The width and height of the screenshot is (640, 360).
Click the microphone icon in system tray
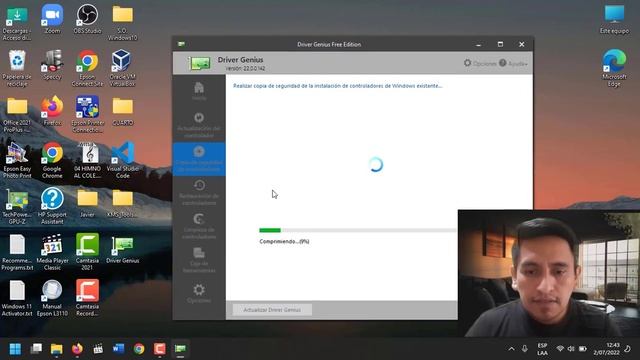525,349
